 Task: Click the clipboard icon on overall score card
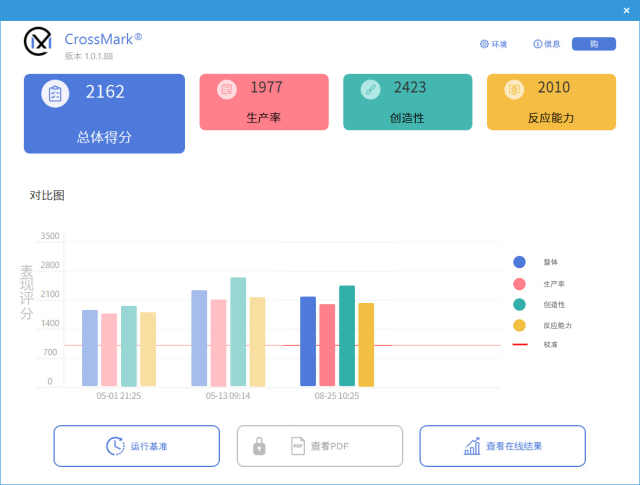click(x=55, y=94)
